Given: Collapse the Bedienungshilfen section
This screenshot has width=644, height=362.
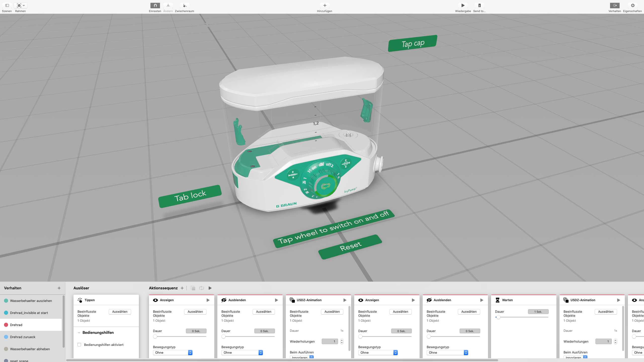Looking at the screenshot, I should 79,333.
